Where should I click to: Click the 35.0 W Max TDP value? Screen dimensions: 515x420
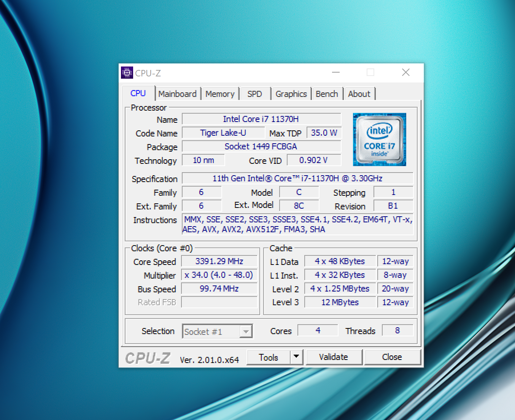pos(324,133)
